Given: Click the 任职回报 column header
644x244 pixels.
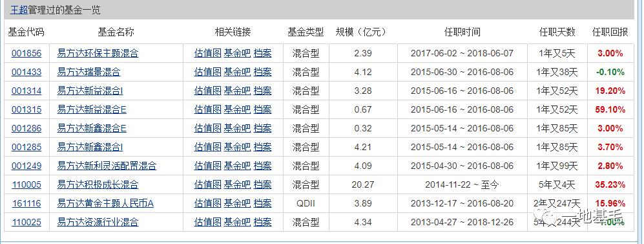Looking at the screenshot, I should pyautogui.click(x=610, y=32).
